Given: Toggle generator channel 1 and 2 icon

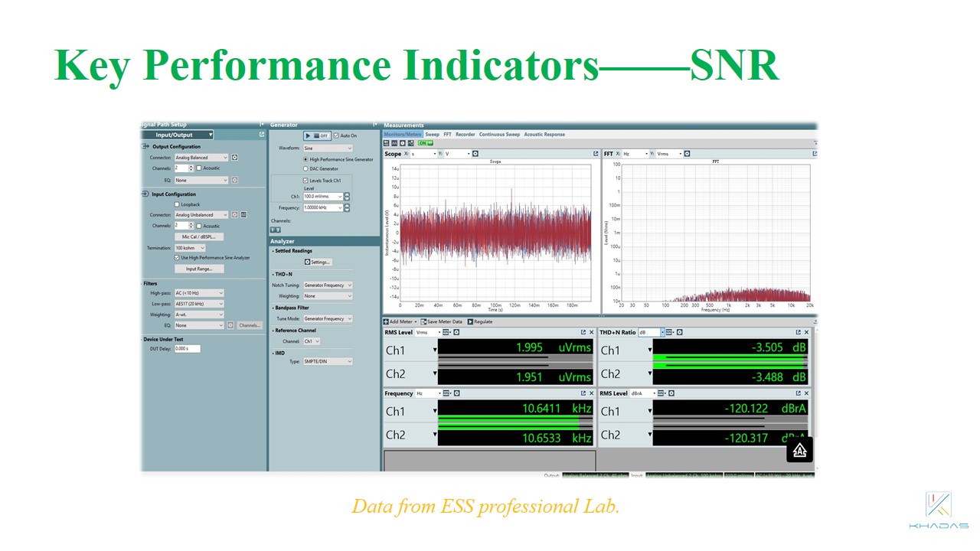Looking at the screenshot, I should (276, 230).
